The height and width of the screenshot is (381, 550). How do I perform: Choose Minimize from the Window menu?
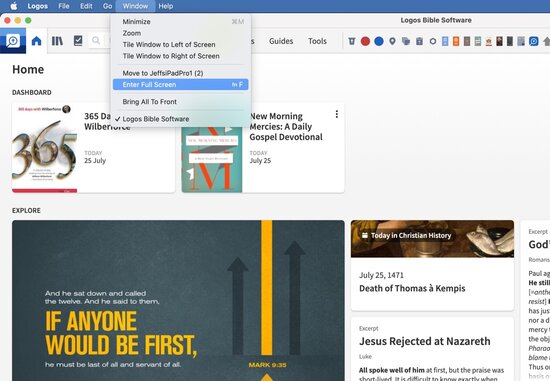181,22
